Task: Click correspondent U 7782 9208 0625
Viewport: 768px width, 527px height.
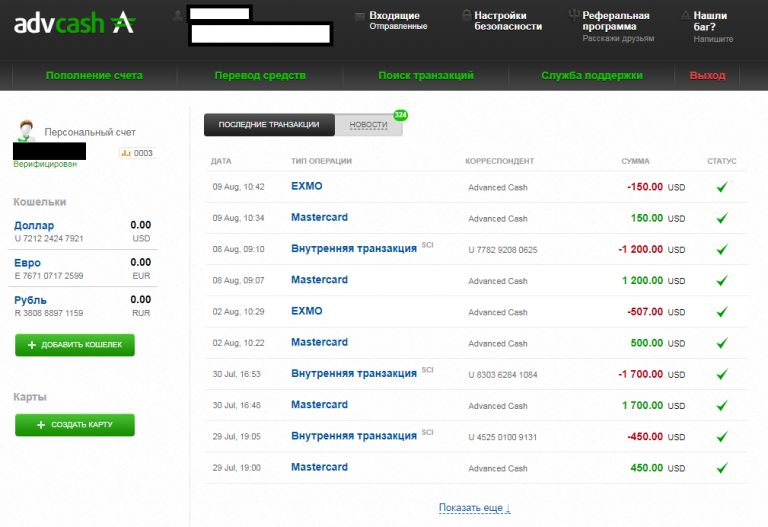Action: point(503,250)
